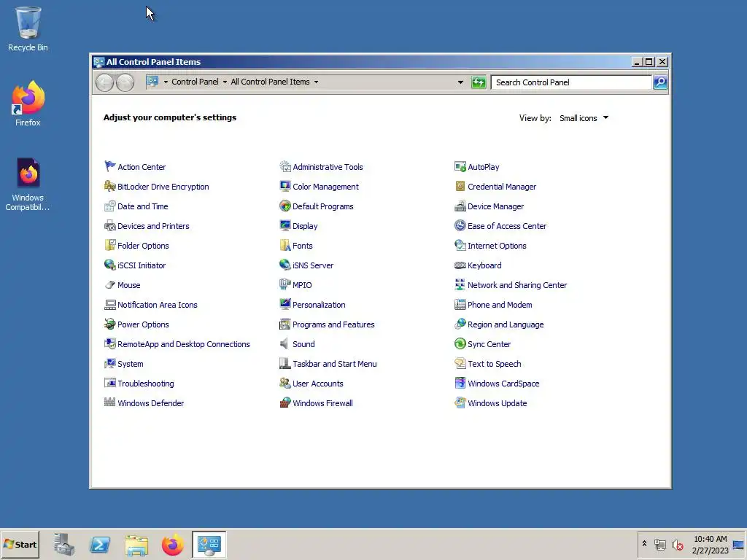Open the View by Small icons dropdown
The height and width of the screenshot is (560, 747).
(x=584, y=118)
